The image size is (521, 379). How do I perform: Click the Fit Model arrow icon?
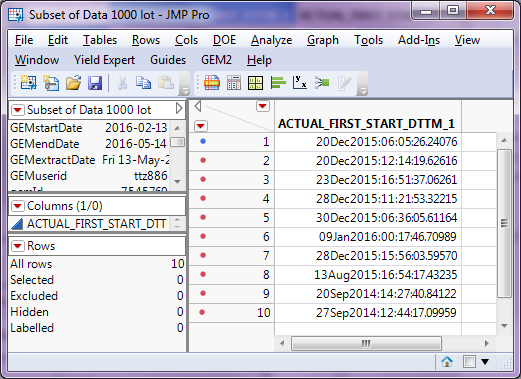pos(322,82)
